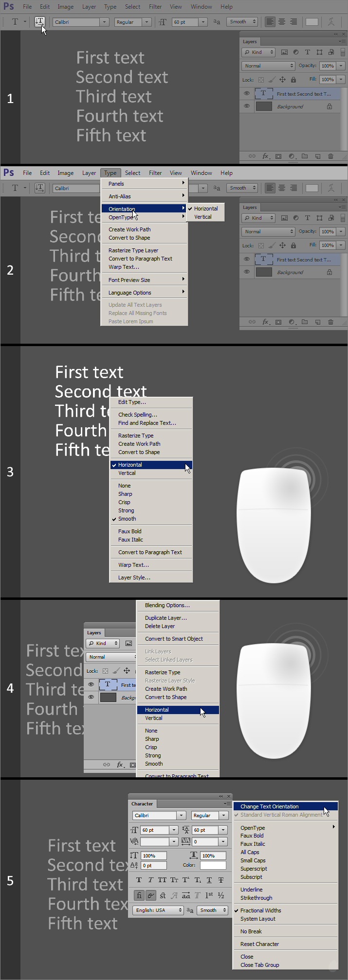The height and width of the screenshot is (980, 348).
Task: Toggle Standard Ligatures 'fi' icon
Action: [x=139, y=895]
